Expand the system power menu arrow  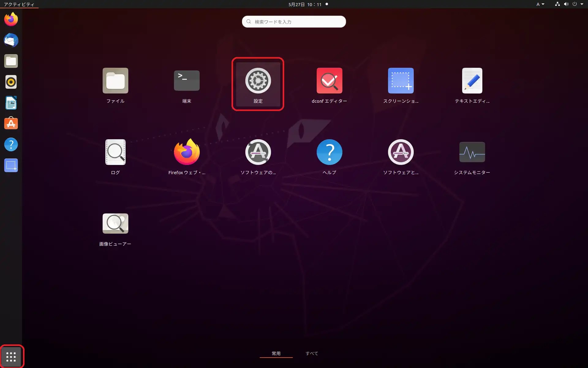(x=582, y=4)
